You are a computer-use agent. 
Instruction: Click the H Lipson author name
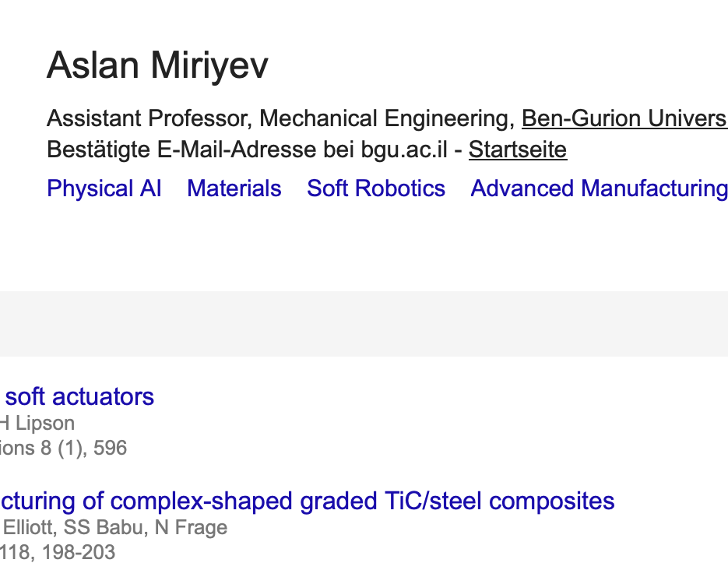pyautogui.click(x=37, y=423)
